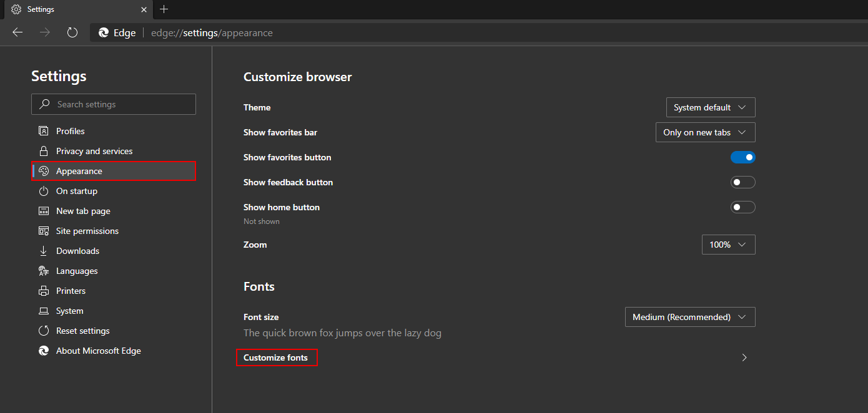Open the Zoom 100% dropdown

729,245
